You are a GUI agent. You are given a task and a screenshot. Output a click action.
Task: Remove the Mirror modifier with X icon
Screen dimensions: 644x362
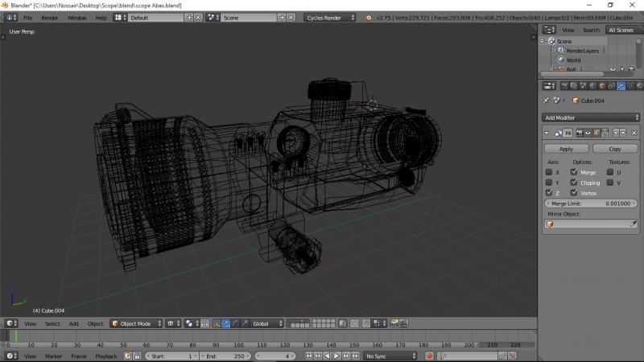pyautogui.click(x=634, y=133)
